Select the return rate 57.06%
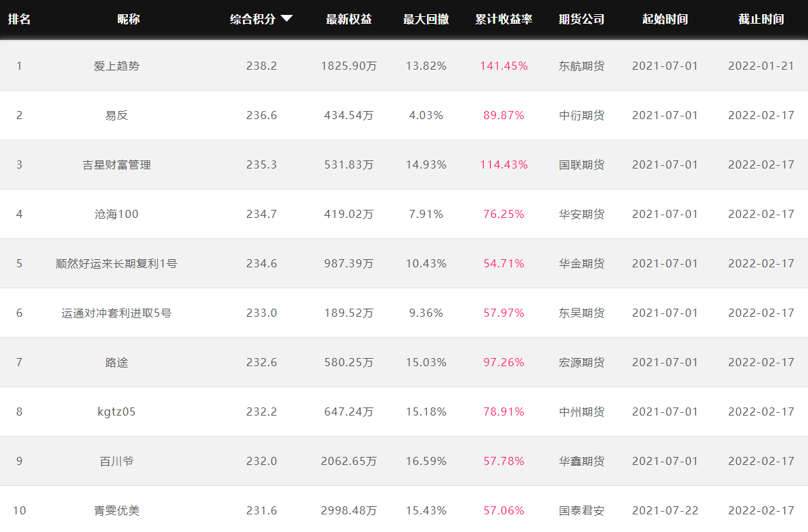Viewport: 808px width, 532px height. coord(504,510)
